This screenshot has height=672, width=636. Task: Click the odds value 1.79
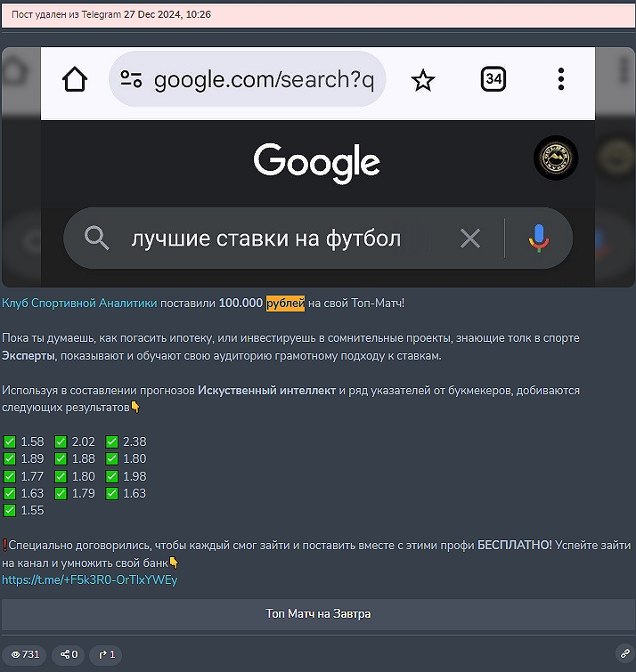pyautogui.click(x=83, y=493)
